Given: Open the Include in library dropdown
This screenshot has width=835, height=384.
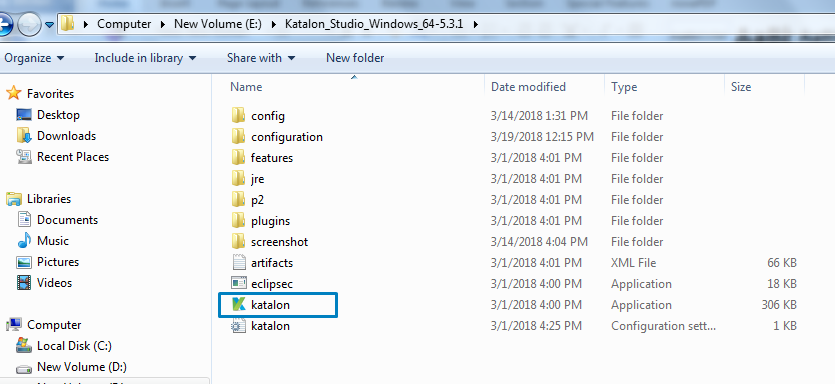Looking at the screenshot, I should coord(145,58).
